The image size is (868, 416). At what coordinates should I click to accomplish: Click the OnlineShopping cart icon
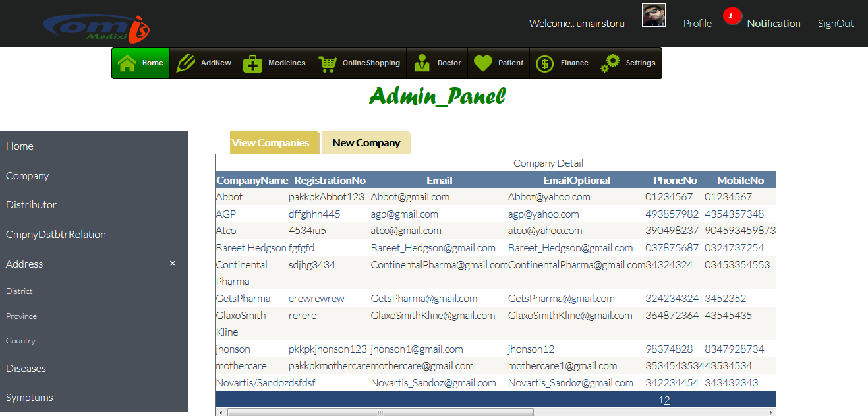328,64
